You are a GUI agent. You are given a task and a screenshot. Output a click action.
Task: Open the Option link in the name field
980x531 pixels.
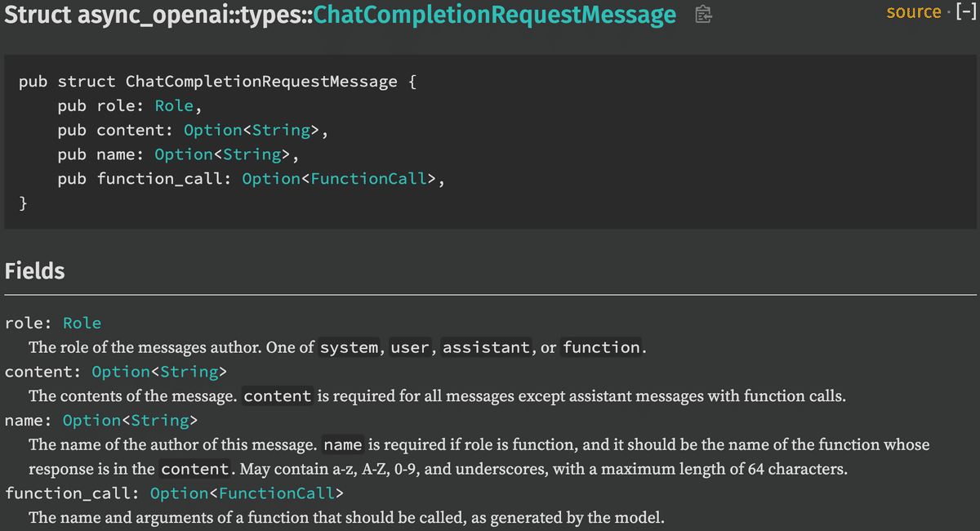91,420
